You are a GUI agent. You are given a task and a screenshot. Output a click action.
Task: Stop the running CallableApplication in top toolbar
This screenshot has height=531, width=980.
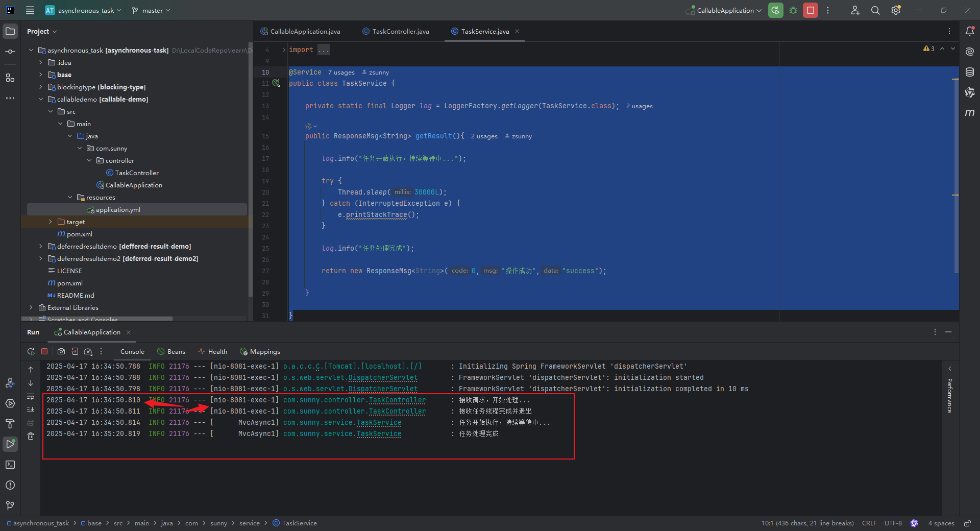(x=811, y=10)
